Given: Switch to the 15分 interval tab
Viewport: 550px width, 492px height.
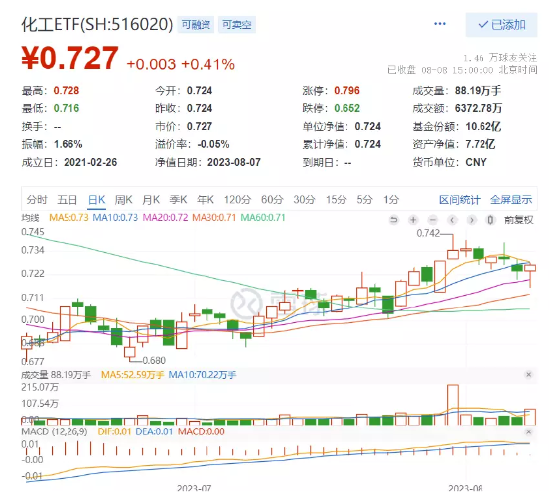Looking at the screenshot, I should (x=336, y=200).
